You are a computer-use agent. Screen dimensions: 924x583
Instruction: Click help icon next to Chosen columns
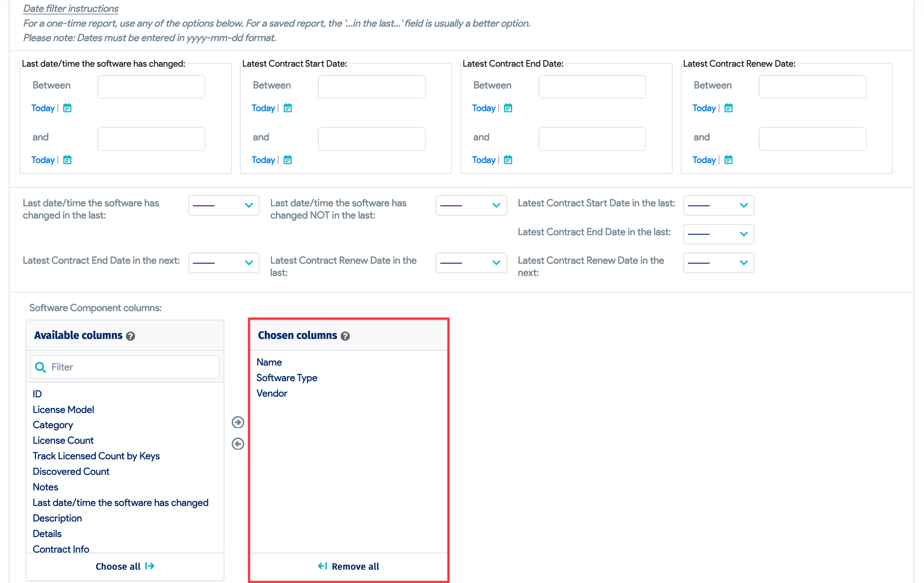tap(345, 336)
